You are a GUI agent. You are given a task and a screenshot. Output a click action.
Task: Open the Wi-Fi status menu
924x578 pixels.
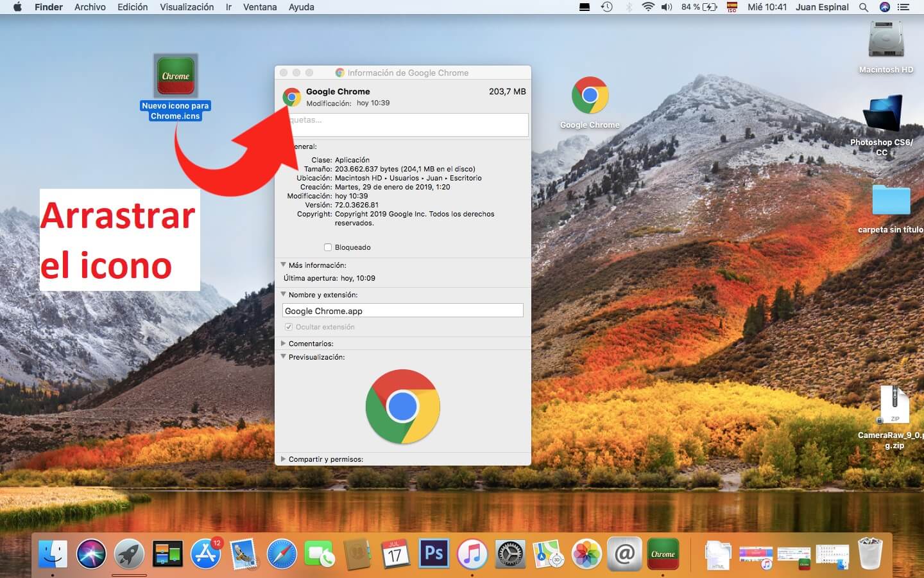(x=648, y=7)
